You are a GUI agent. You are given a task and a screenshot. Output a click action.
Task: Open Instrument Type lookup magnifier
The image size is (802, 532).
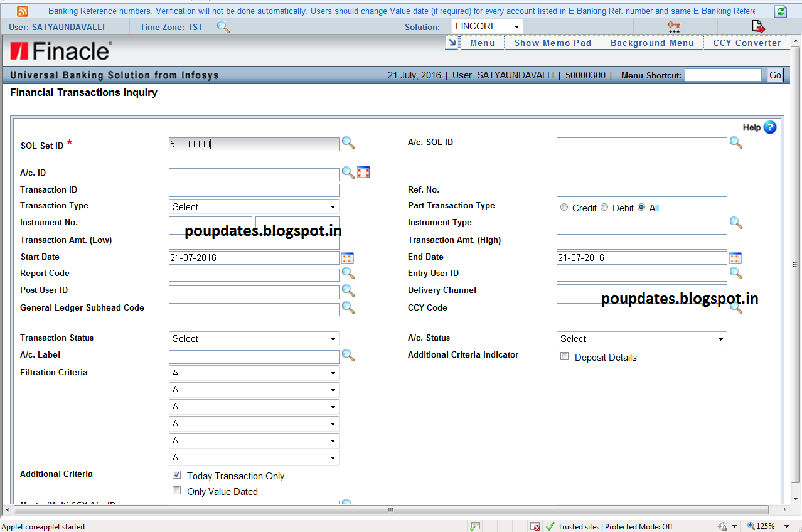(x=735, y=223)
